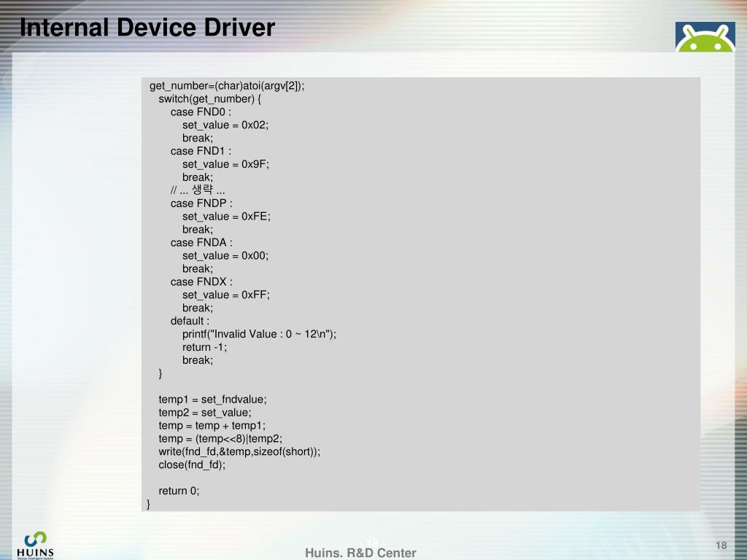Click the 'Internal Device Driver' slide title
747x560 pixels.
(x=147, y=27)
